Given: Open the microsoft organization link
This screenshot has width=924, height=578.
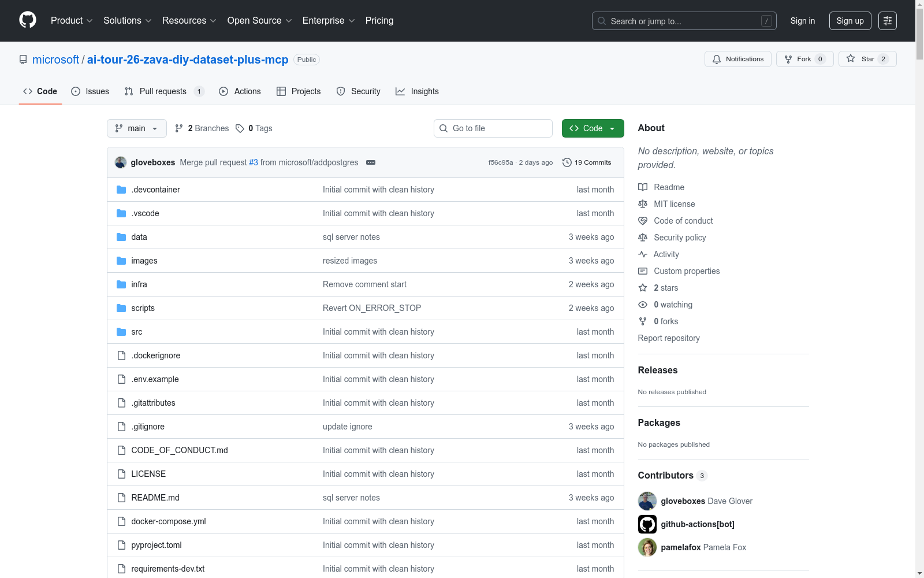Looking at the screenshot, I should [x=55, y=60].
